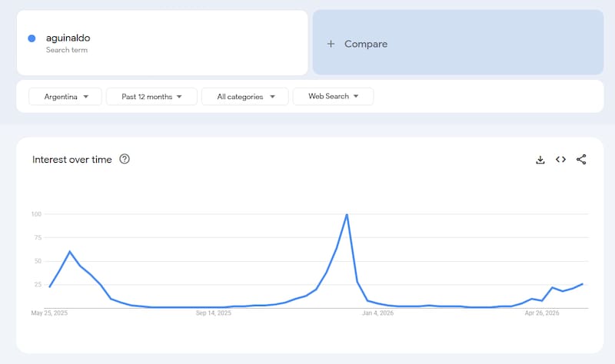The height and width of the screenshot is (364, 615).
Task: Open the Argentina region dropdown
Action: click(65, 97)
